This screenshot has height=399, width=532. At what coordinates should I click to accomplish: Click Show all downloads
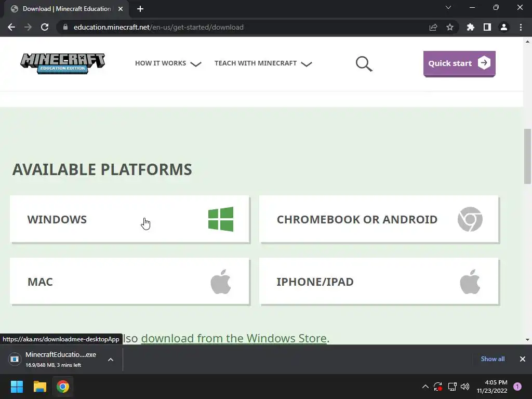(493, 359)
